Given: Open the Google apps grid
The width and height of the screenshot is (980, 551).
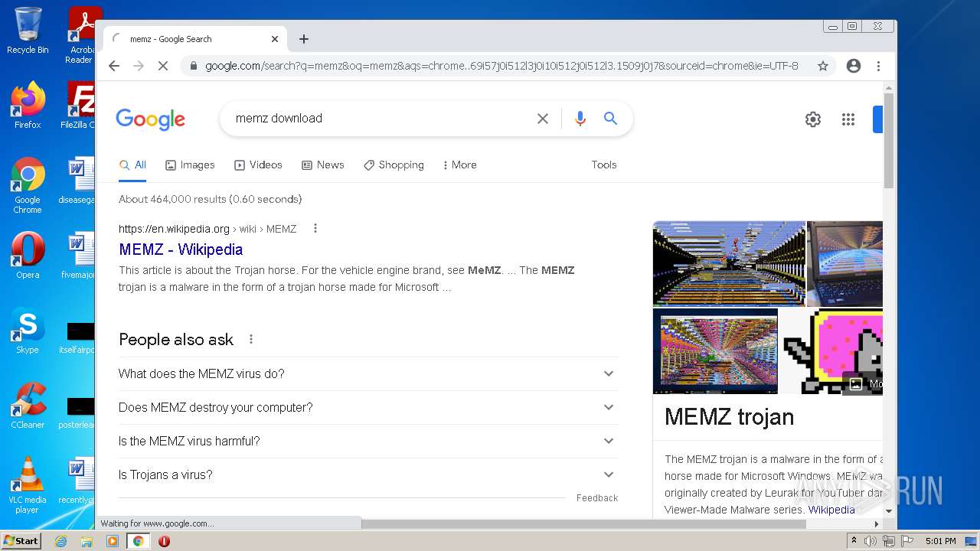Looking at the screenshot, I should click(848, 119).
